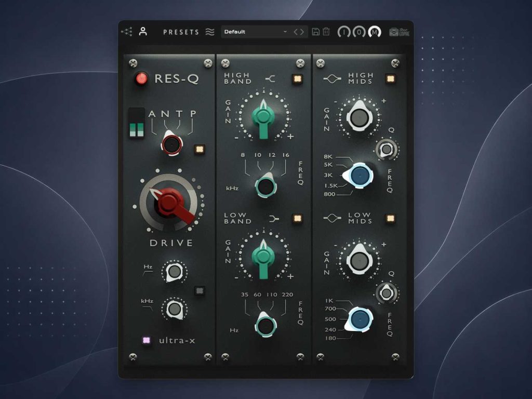The height and width of the screenshot is (399, 532).
Task: Toggle the square button beside ANTP knob
Action: pos(199,149)
